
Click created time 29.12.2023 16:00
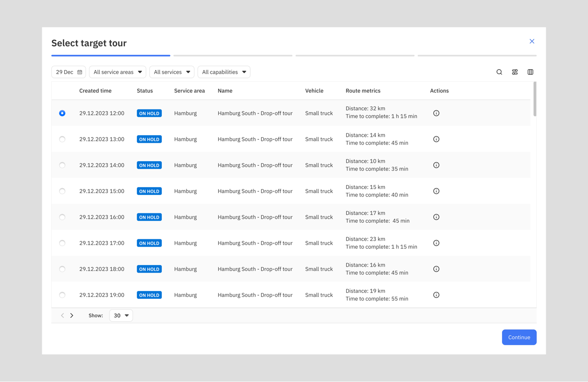[101, 217]
